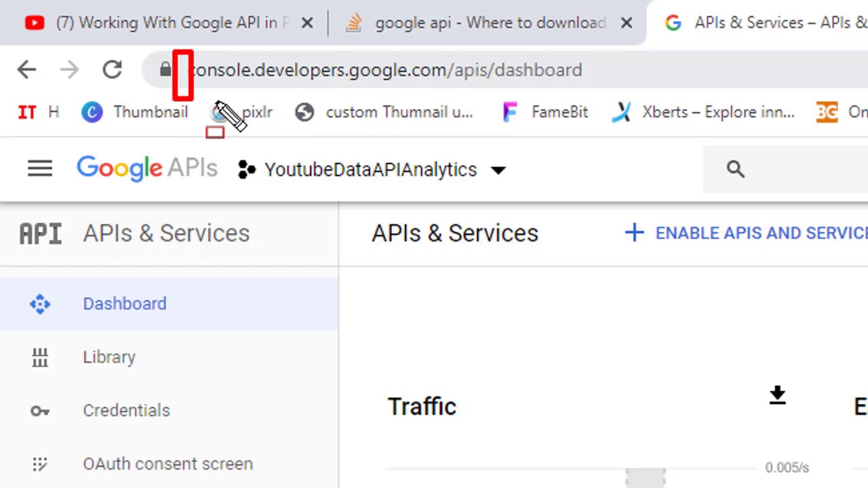Select Dashboard in the sidebar

(169, 304)
